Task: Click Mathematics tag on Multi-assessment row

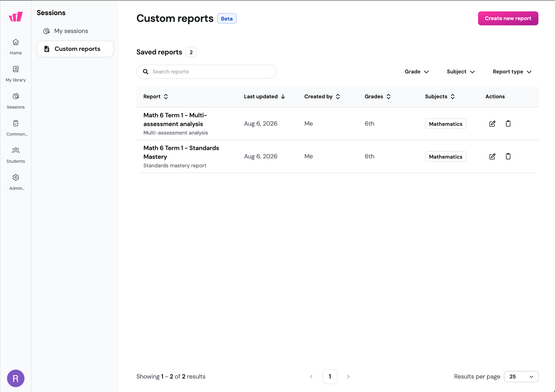Action: pos(446,124)
